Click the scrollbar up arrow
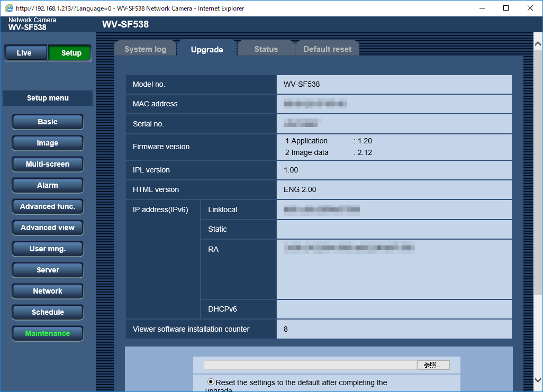This screenshot has width=543, height=392. point(538,43)
